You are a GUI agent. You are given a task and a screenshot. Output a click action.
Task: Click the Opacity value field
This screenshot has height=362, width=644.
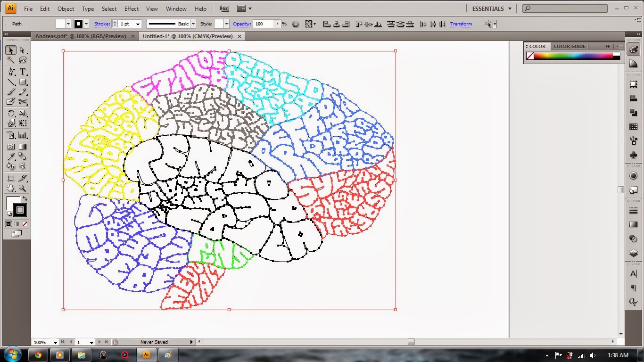pyautogui.click(x=263, y=24)
